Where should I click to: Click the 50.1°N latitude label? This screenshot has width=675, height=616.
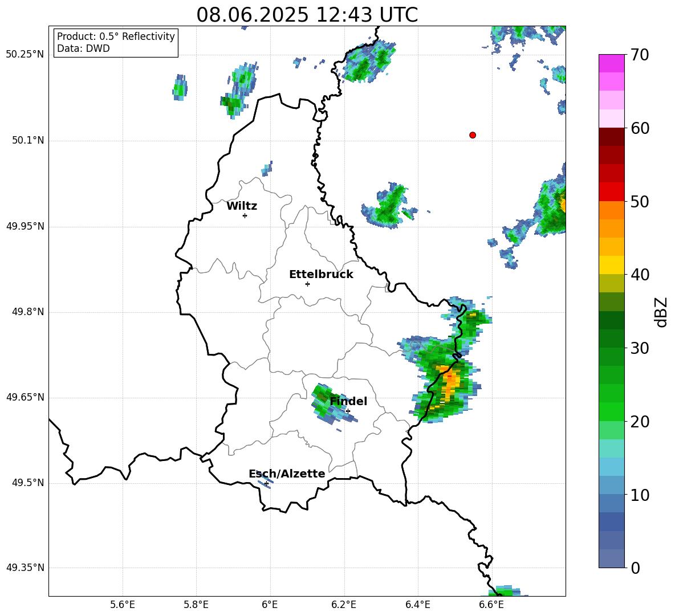click(28, 140)
